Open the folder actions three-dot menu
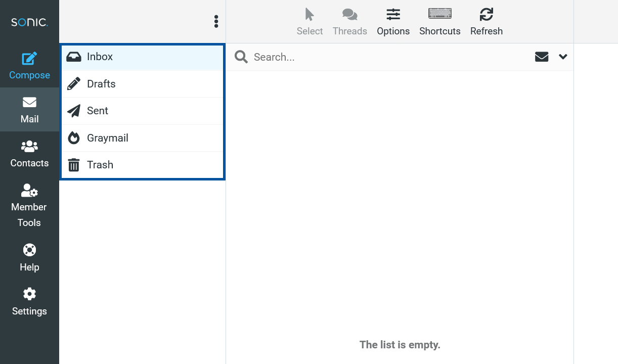The image size is (618, 364). (216, 21)
